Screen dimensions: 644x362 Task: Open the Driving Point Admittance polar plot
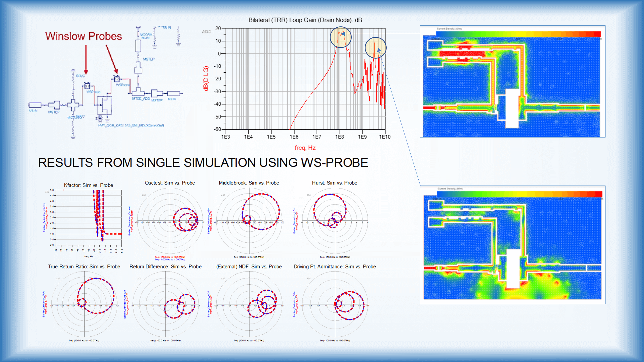coord(335,304)
